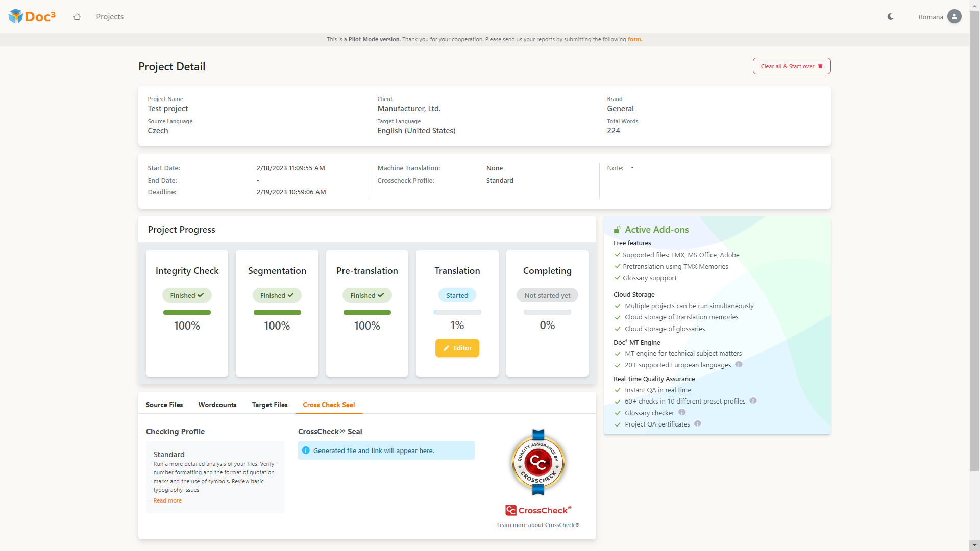Open the translation Editor button
The height and width of the screenshot is (551, 980).
[457, 348]
